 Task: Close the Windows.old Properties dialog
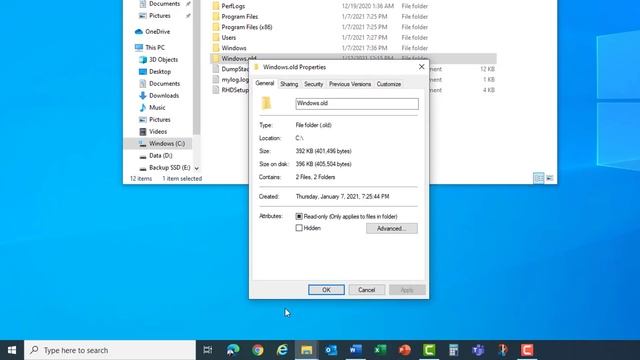tap(422, 67)
